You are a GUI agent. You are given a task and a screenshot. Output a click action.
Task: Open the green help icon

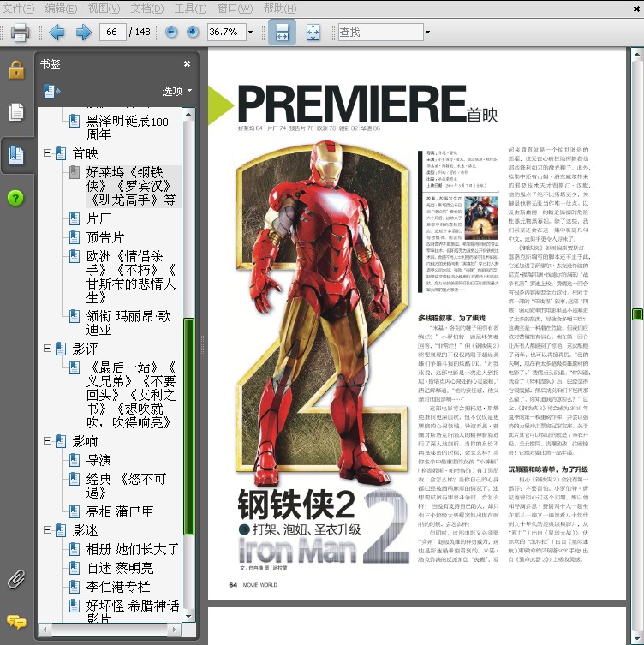point(15,198)
